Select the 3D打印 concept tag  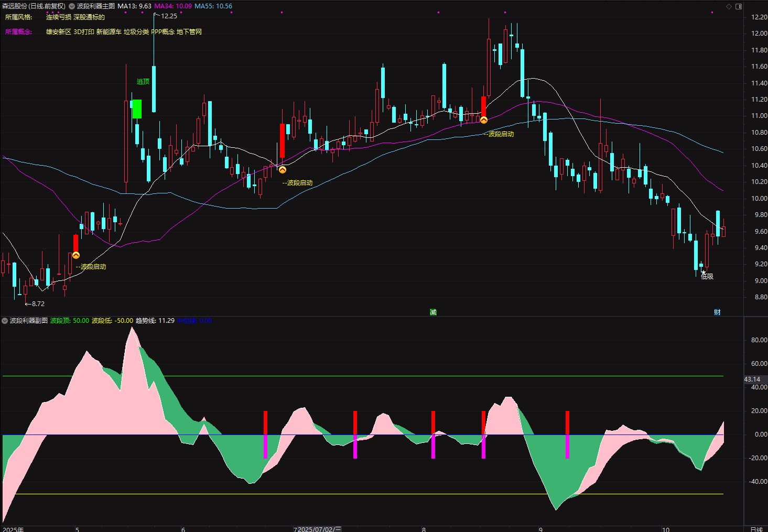[83, 32]
